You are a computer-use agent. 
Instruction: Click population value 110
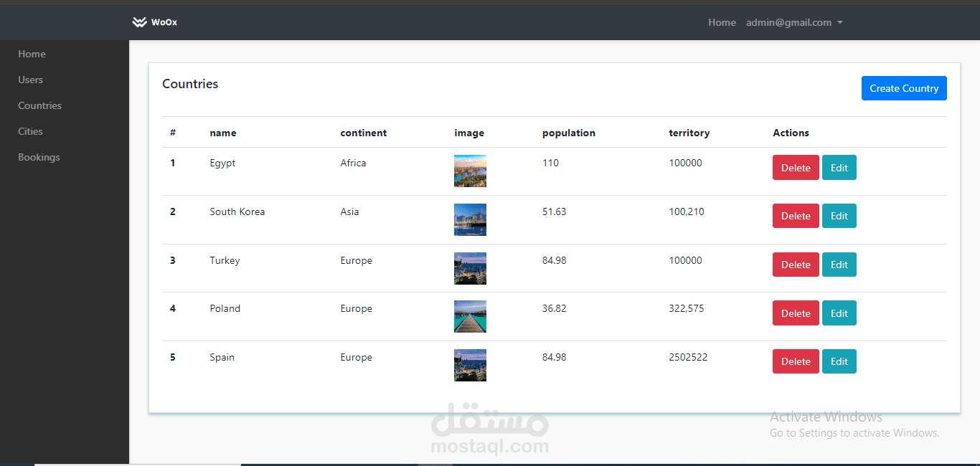[550, 163]
